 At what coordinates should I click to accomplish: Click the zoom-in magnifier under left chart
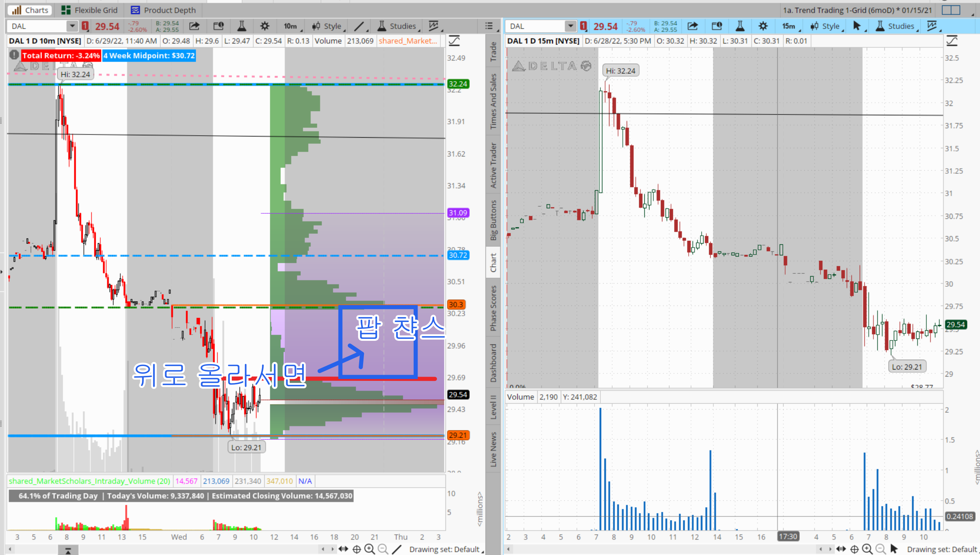pos(369,549)
